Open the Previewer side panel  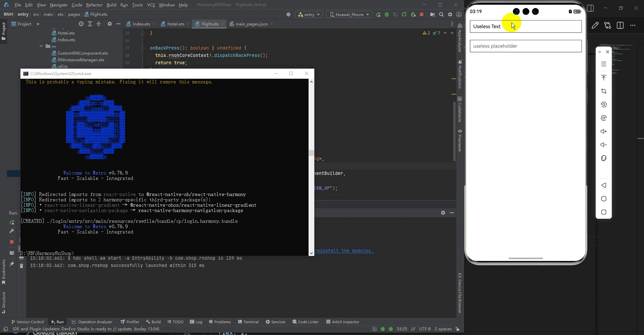(460, 140)
